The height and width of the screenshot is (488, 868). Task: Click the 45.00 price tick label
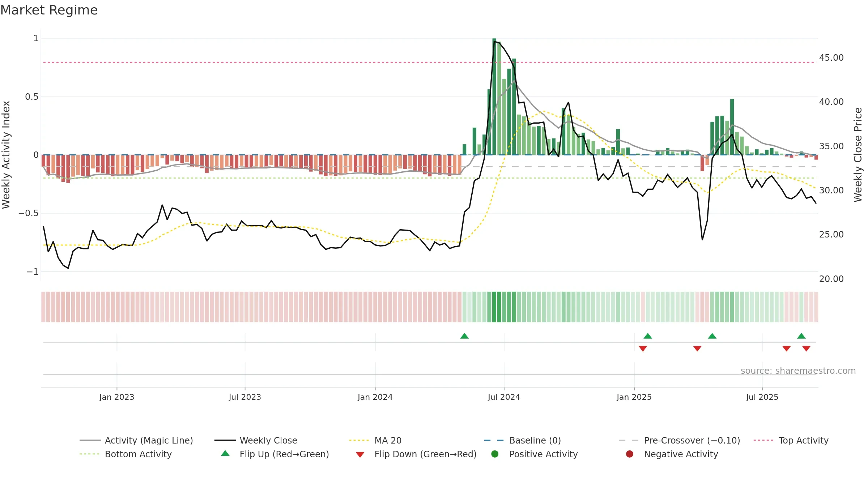831,58
